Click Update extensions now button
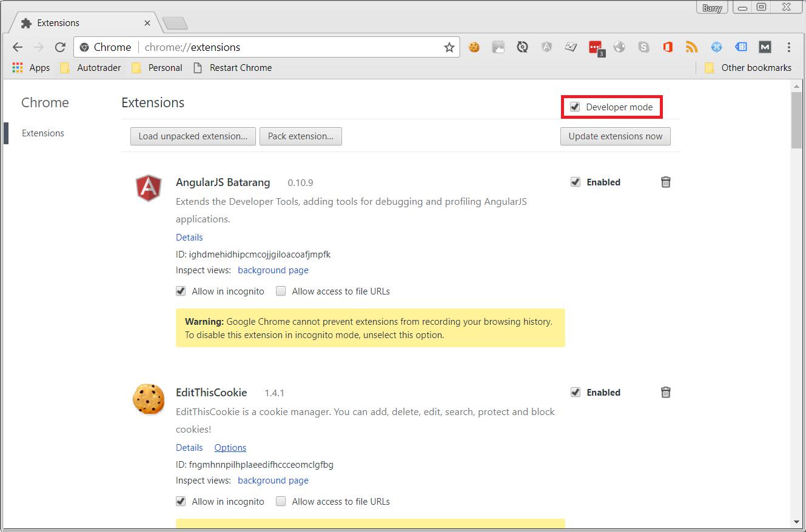The width and height of the screenshot is (806, 532). 616,136
